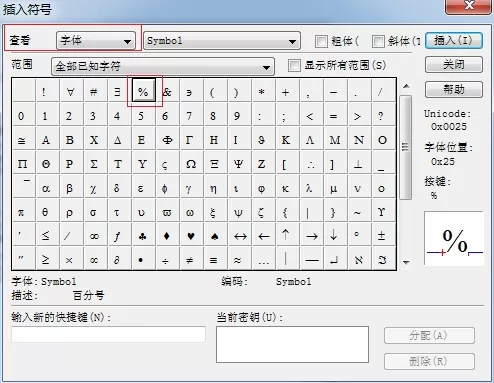Close the 插入符号 dialog window
Viewport: 494px width, 383px height.
tap(468, 6)
